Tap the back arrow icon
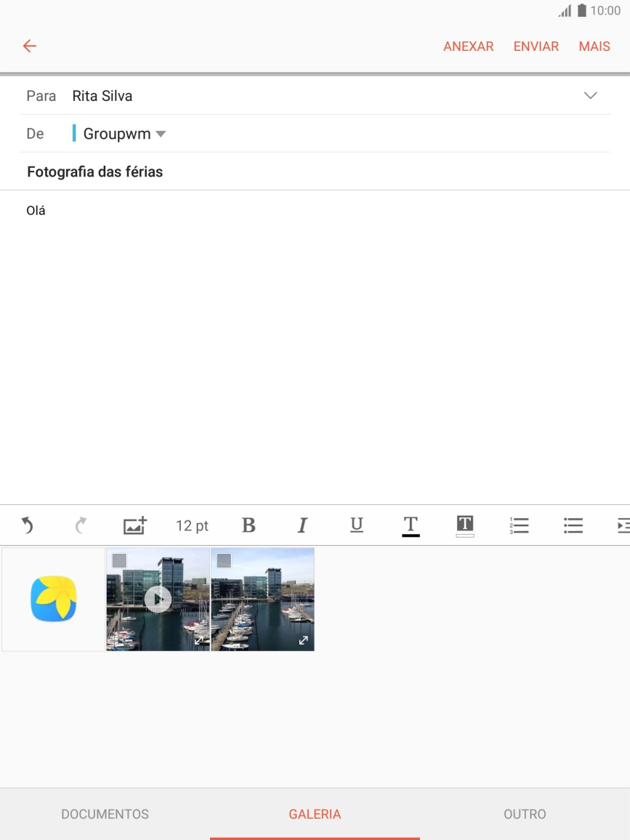The image size is (630, 840). coord(29,47)
